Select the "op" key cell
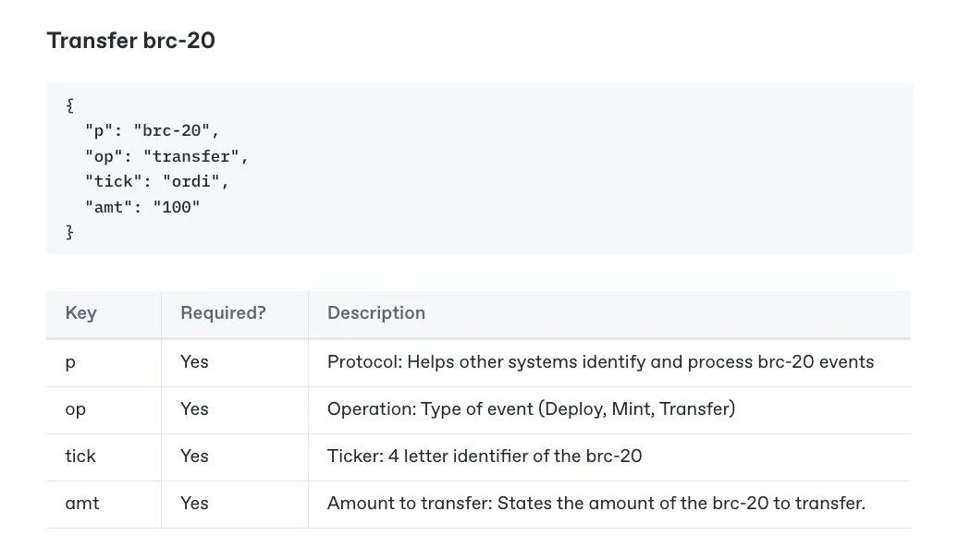The width and height of the screenshot is (958, 560). pyautogui.click(x=75, y=409)
